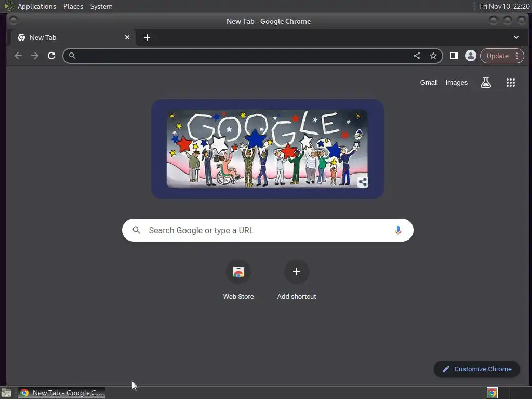Viewport: 532px width, 399px height.
Task: Open the Gmail link
Action: (429, 83)
